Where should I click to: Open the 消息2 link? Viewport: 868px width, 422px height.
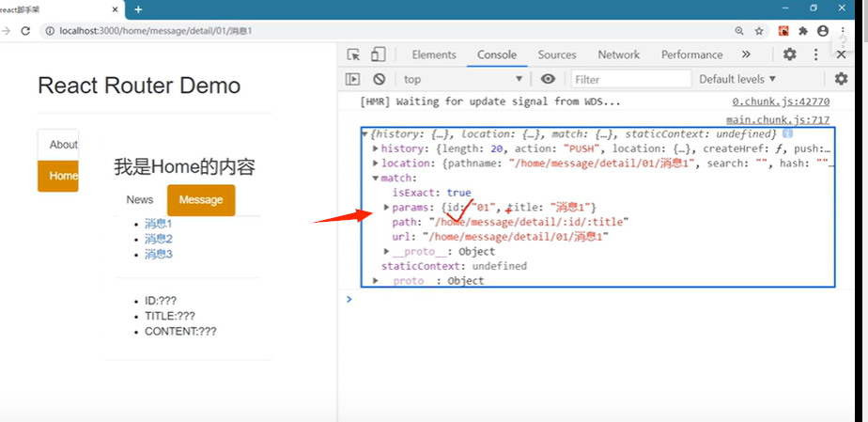pyautogui.click(x=159, y=240)
